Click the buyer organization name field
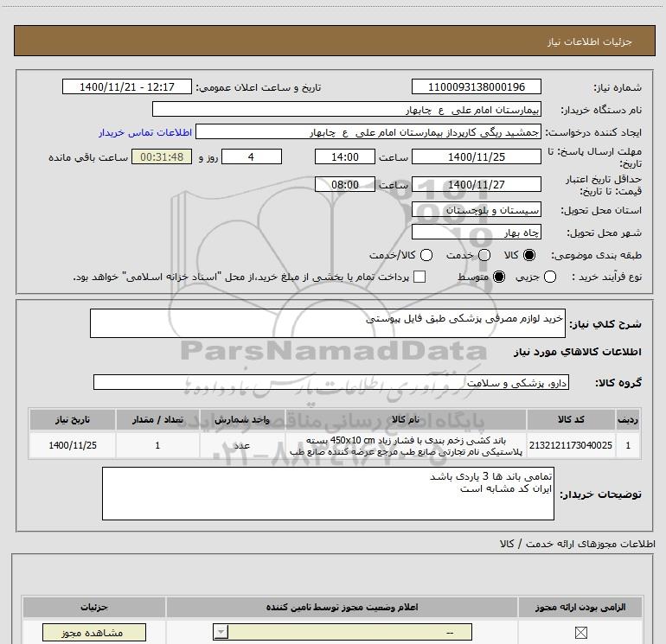The width and height of the screenshot is (666, 644). pyautogui.click(x=347, y=109)
